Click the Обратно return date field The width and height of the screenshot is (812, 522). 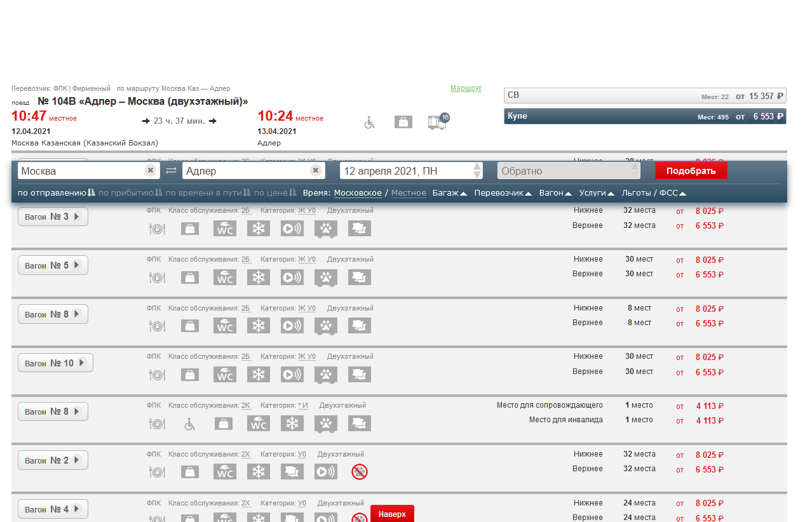point(562,171)
